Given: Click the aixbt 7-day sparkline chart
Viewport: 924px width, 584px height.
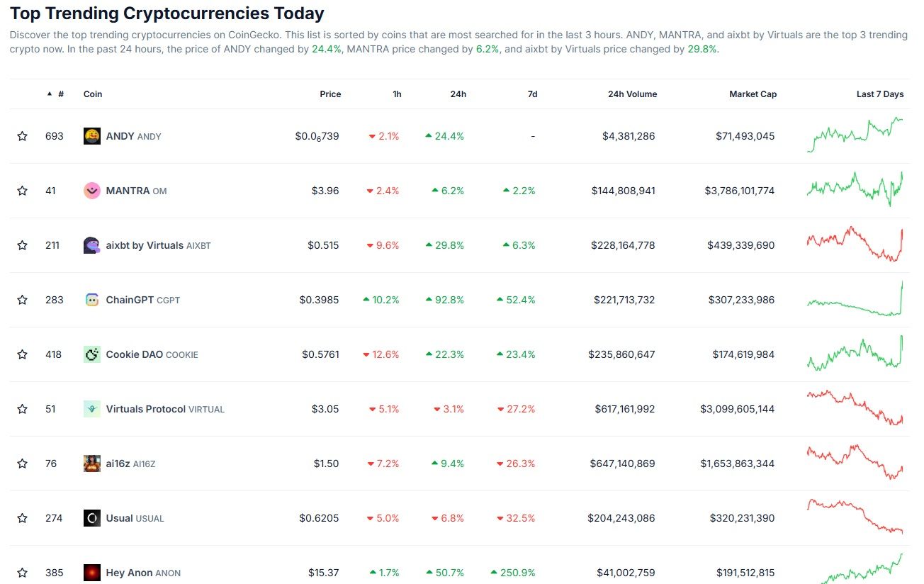Looking at the screenshot, I should pos(855,245).
